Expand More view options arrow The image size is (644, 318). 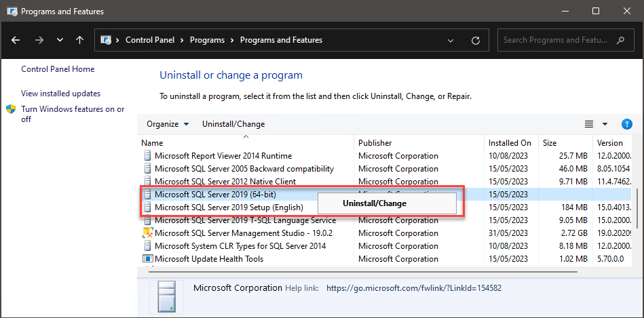tap(605, 124)
